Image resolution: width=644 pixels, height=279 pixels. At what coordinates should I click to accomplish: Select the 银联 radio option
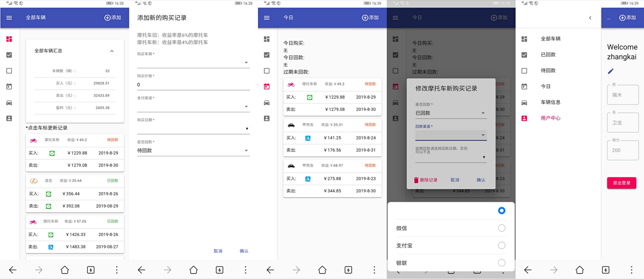click(x=502, y=263)
